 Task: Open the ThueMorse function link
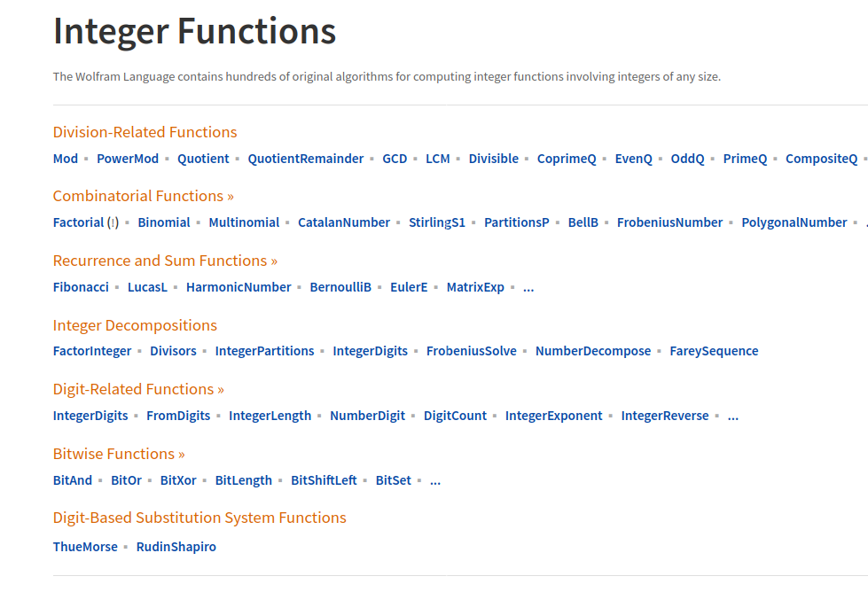85,547
